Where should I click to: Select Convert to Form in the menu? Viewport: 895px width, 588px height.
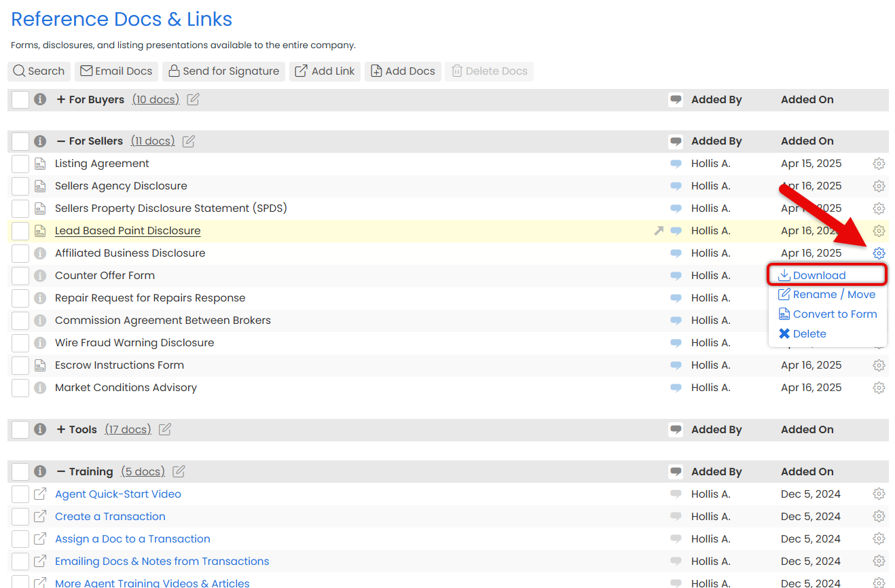[827, 314]
